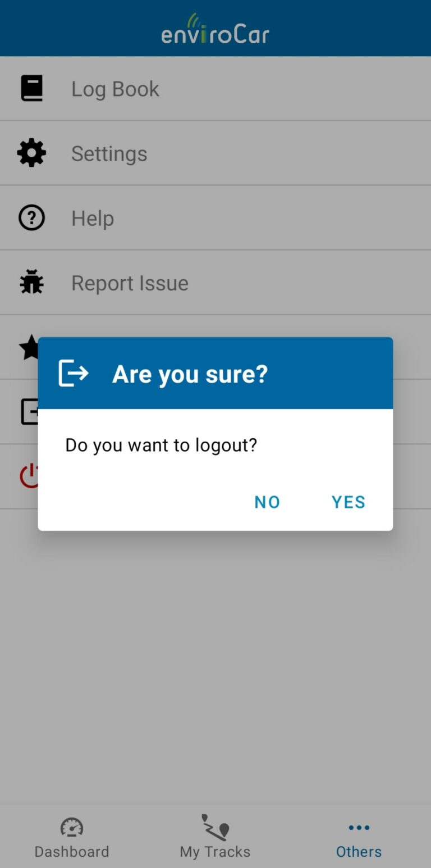This screenshot has height=868, width=431.
Task: Tap the logout arrow icon in dialog header
Action: coord(74,372)
